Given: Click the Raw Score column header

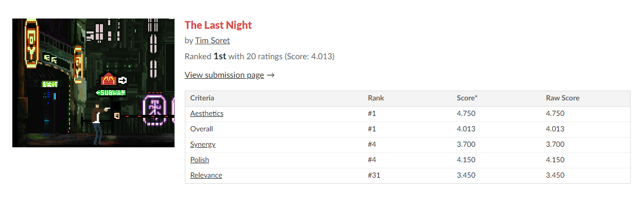Looking at the screenshot, I should pos(562,98).
